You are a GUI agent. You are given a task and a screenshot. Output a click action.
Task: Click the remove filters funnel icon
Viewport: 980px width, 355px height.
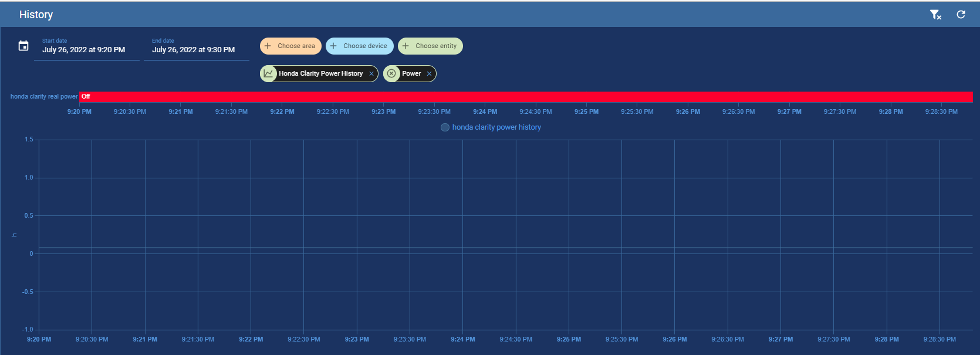coord(935,15)
